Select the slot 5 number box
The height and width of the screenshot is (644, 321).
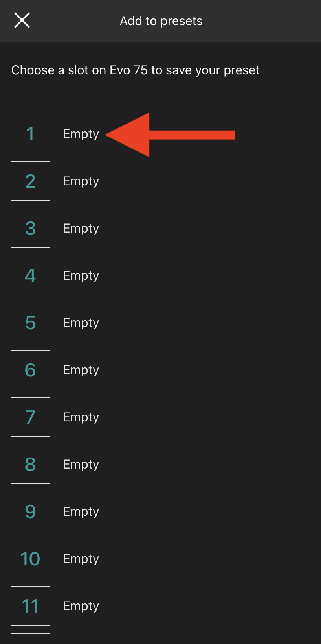(31, 323)
